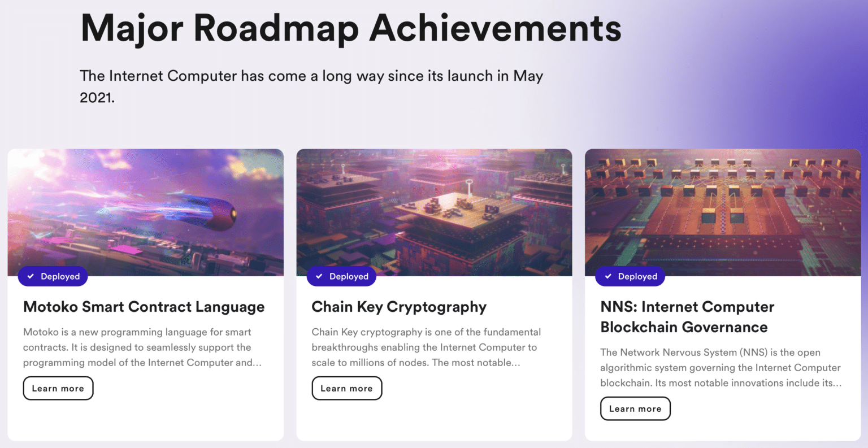The width and height of the screenshot is (868, 448).
Task: Click Learn more under NNS Blockchain Governance
Action: 635,409
